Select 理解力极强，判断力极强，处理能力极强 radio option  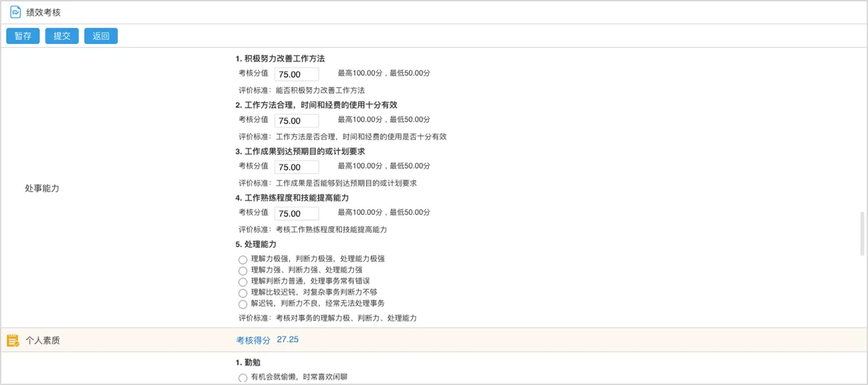[243, 259]
